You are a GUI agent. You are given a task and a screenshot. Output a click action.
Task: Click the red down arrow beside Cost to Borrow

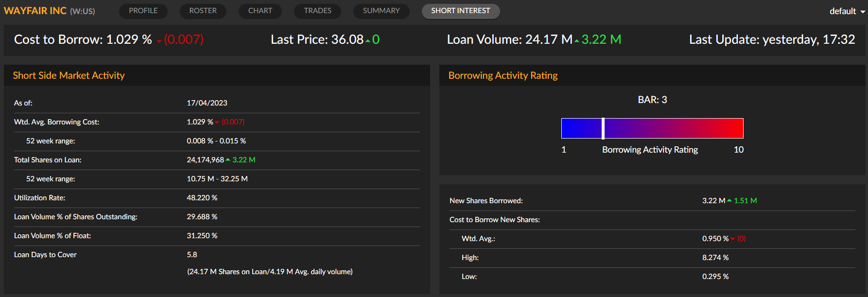point(159,41)
